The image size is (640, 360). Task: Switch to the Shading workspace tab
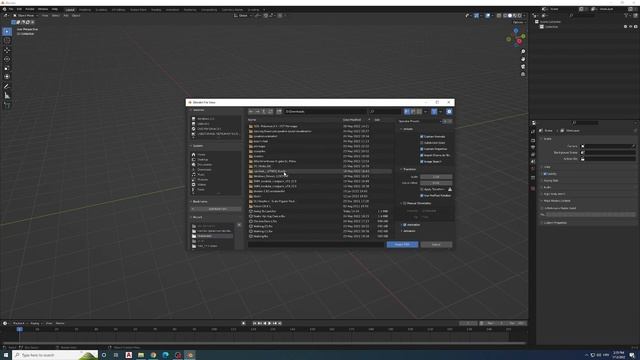tap(156, 9)
